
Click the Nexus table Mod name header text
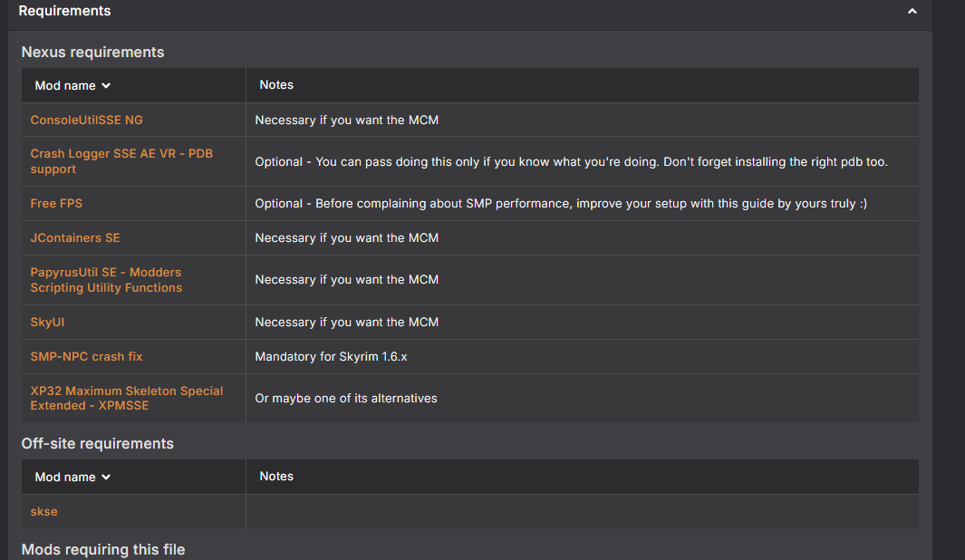point(65,85)
